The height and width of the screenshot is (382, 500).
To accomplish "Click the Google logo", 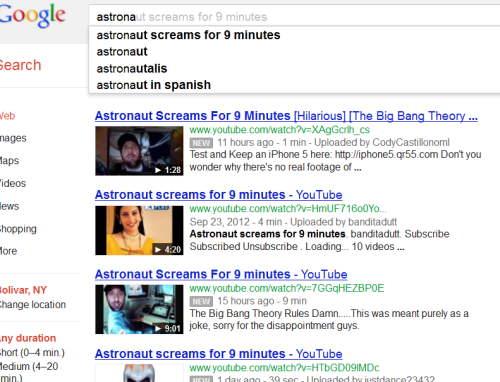I will pos(32,15).
